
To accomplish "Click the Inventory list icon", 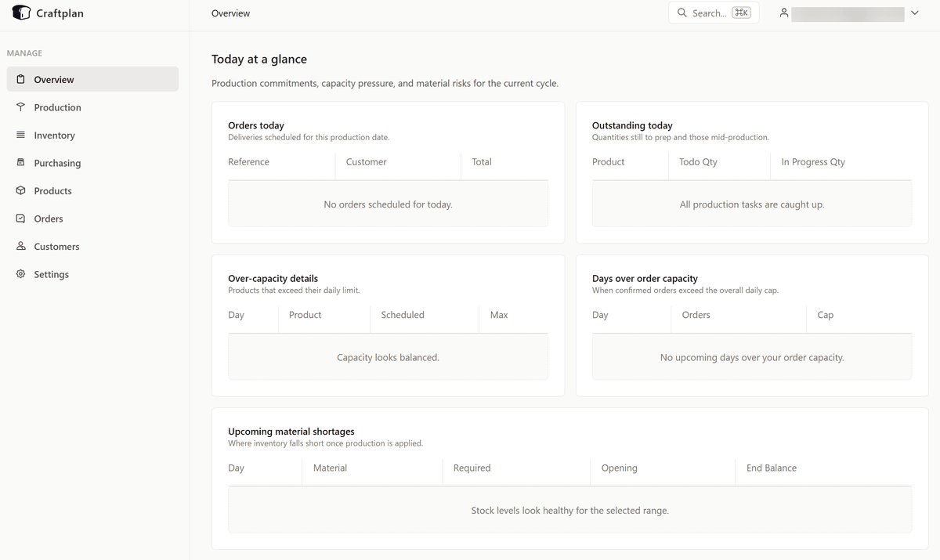I will click(x=21, y=135).
